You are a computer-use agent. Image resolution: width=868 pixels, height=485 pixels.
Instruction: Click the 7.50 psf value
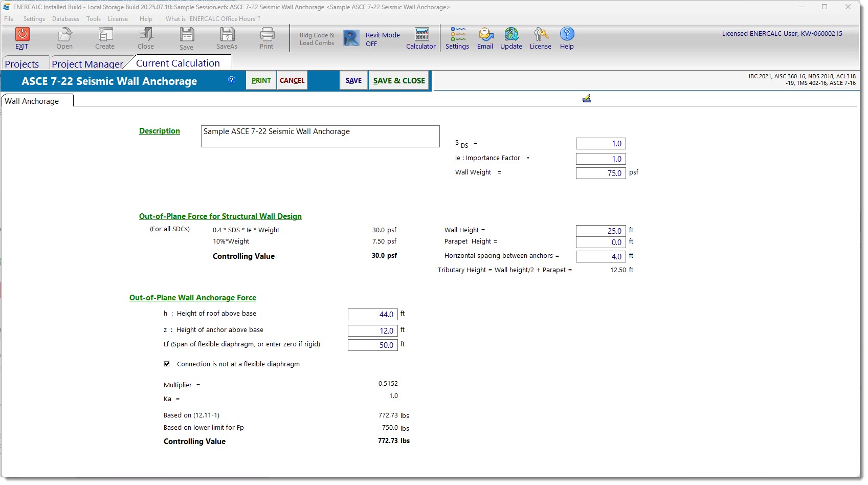click(x=384, y=241)
